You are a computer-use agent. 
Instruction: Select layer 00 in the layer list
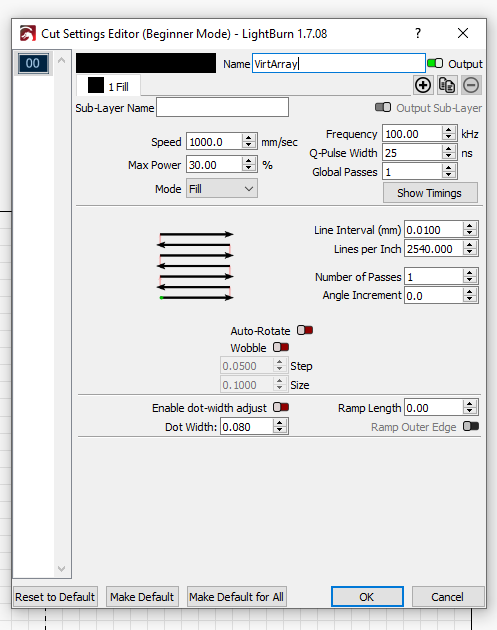click(x=33, y=63)
